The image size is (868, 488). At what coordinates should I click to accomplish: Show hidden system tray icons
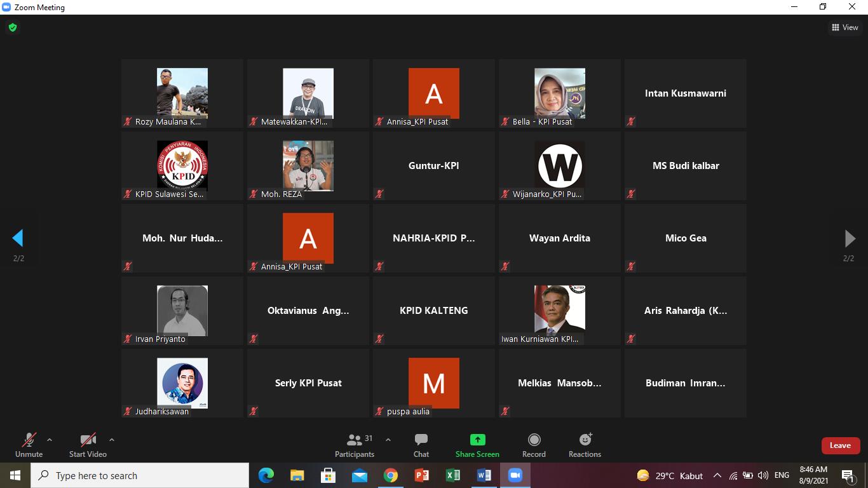(717, 475)
